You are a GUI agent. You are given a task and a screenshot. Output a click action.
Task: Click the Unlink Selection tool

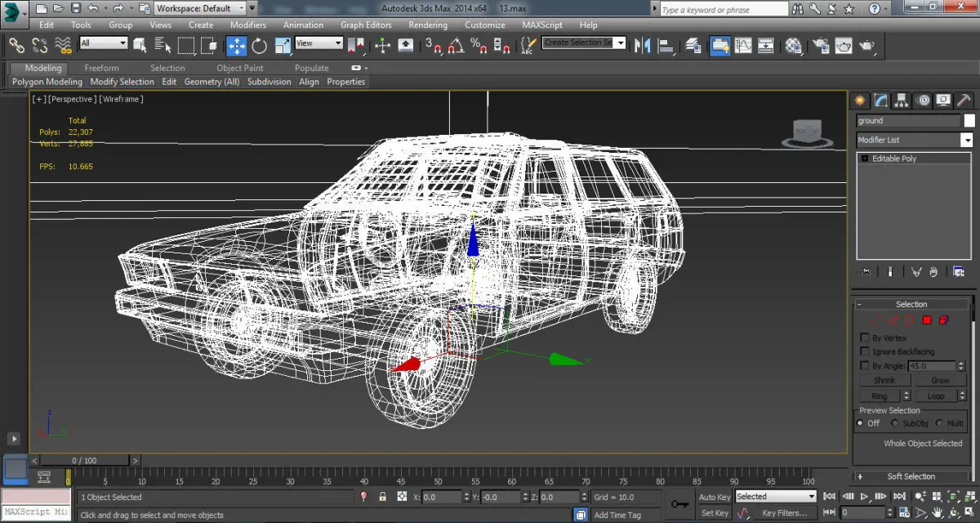coord(39,45)
